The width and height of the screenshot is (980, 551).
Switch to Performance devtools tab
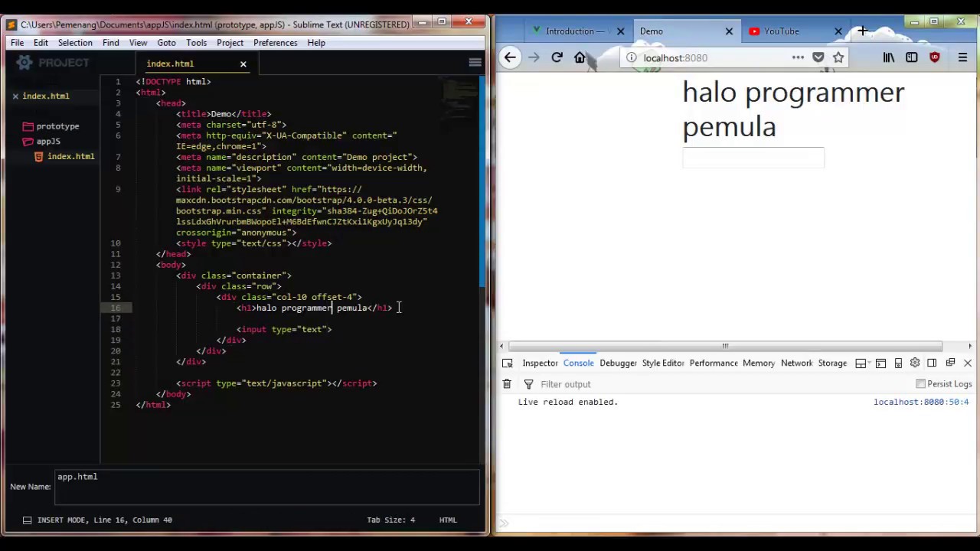(x=714, y=364)
